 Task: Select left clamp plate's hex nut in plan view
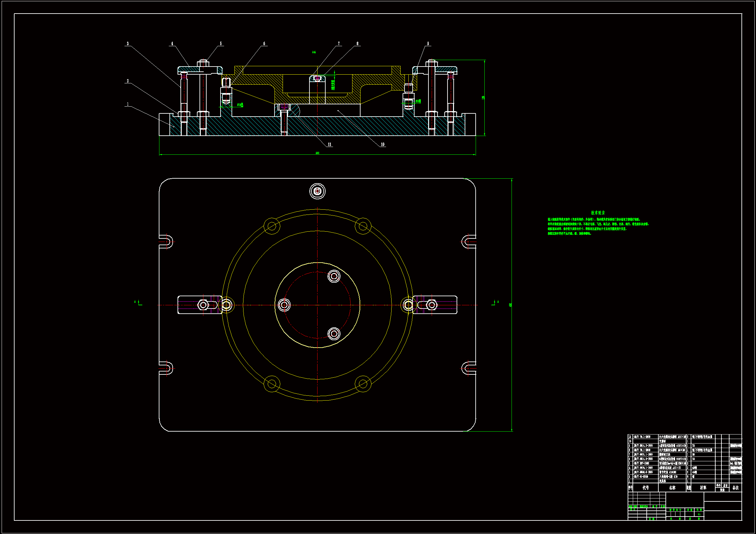point(203,305)
